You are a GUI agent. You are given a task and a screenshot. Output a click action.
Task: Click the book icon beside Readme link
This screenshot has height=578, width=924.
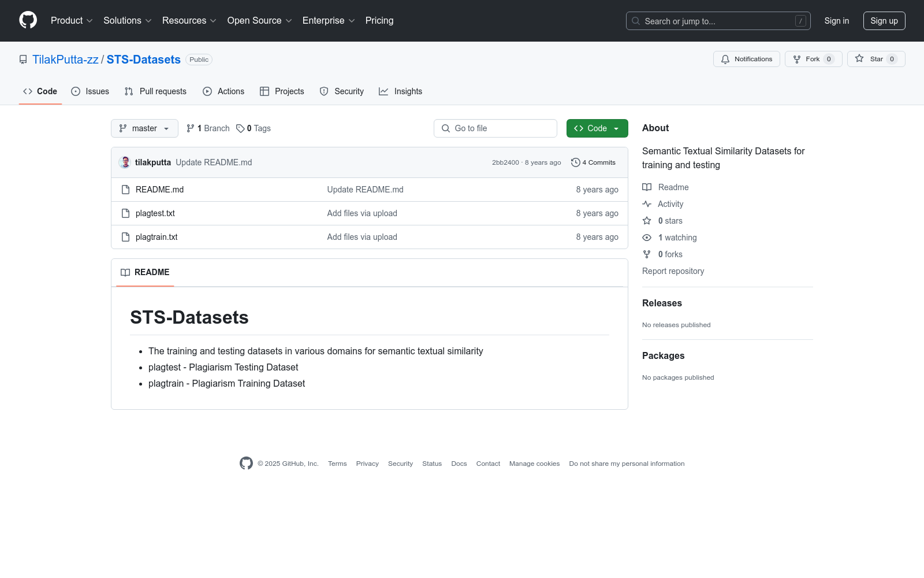(x=647, y=187)
